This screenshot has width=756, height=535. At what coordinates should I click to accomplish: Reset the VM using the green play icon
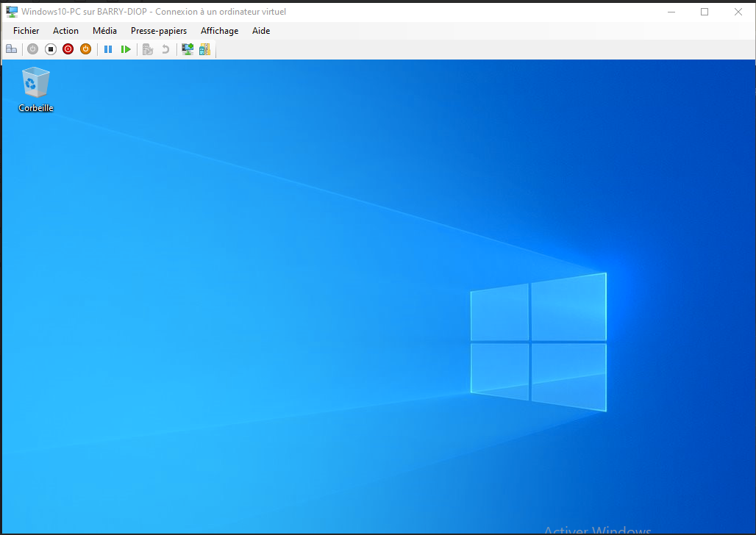tap(126, 49)
